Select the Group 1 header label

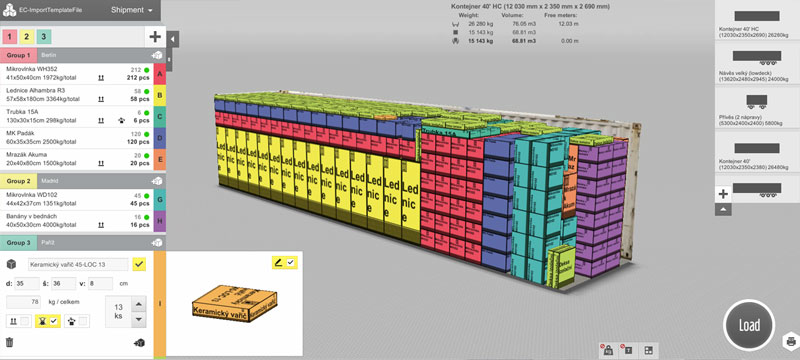pyautogui.click(x=18, y=55)
